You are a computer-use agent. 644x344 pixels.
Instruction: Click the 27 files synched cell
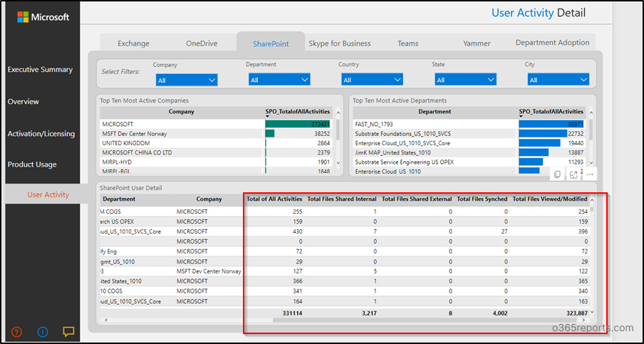pyautogui.click(x=504, y=231)
